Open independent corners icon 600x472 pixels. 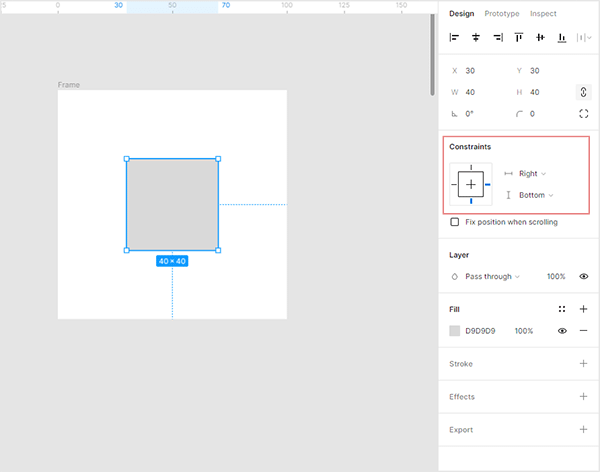(x=583, y=114)
